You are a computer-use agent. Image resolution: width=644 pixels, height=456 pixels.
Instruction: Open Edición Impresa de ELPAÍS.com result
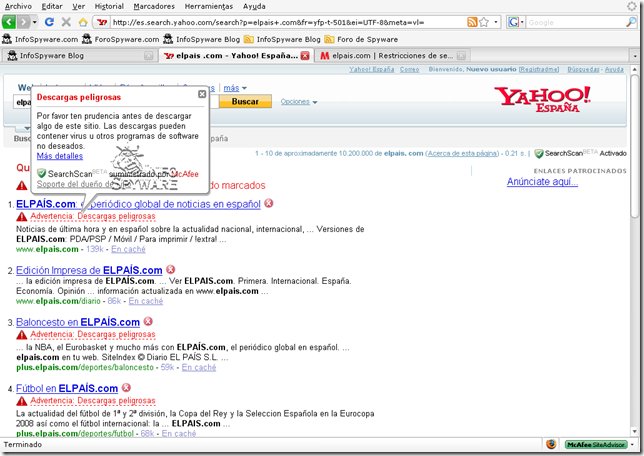[x=89, y=270]
